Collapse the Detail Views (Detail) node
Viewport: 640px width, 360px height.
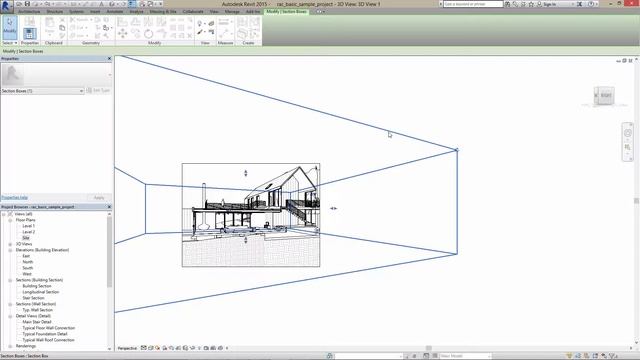pyautogui.click(x=10, y=316)
